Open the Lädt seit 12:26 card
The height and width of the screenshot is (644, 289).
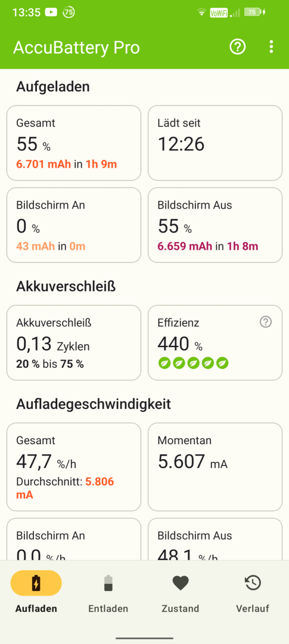(215, 143)
